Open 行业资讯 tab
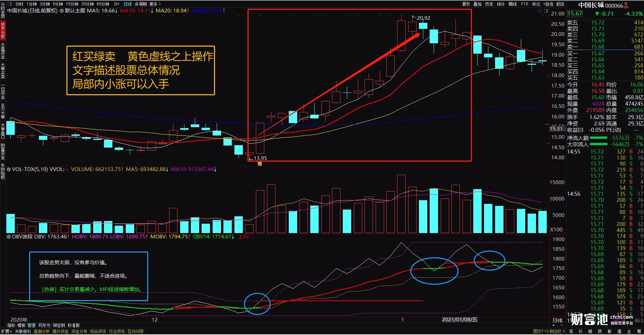The width and height of the screenshot is (644, 335). pyautogui.click(x=117, y=331)
